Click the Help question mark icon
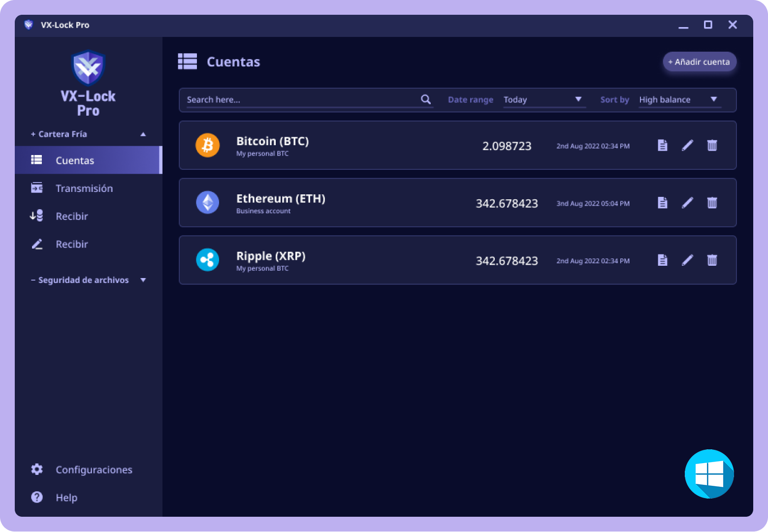This screenshot has height=532, width=768. click(x=37, y=497)
